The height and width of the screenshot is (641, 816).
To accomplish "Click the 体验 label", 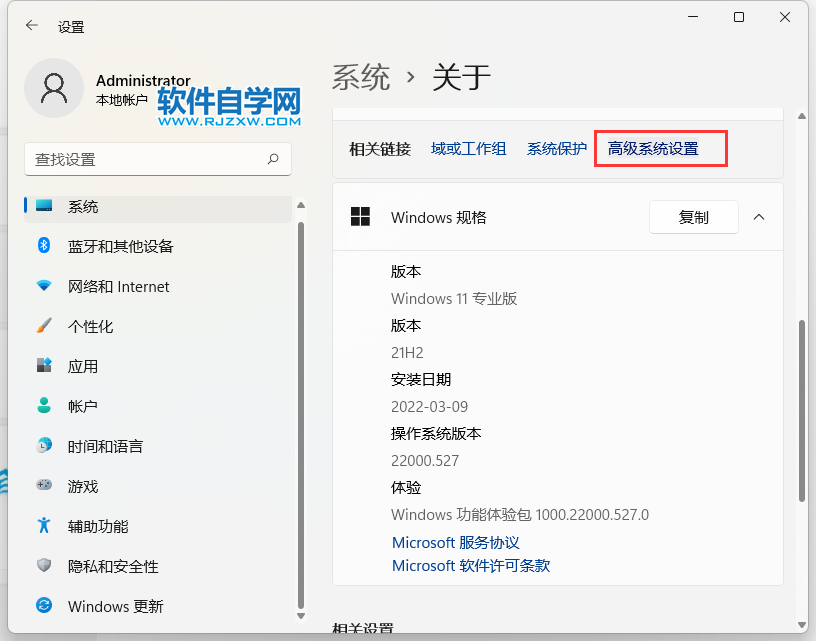I will (405, 488).
